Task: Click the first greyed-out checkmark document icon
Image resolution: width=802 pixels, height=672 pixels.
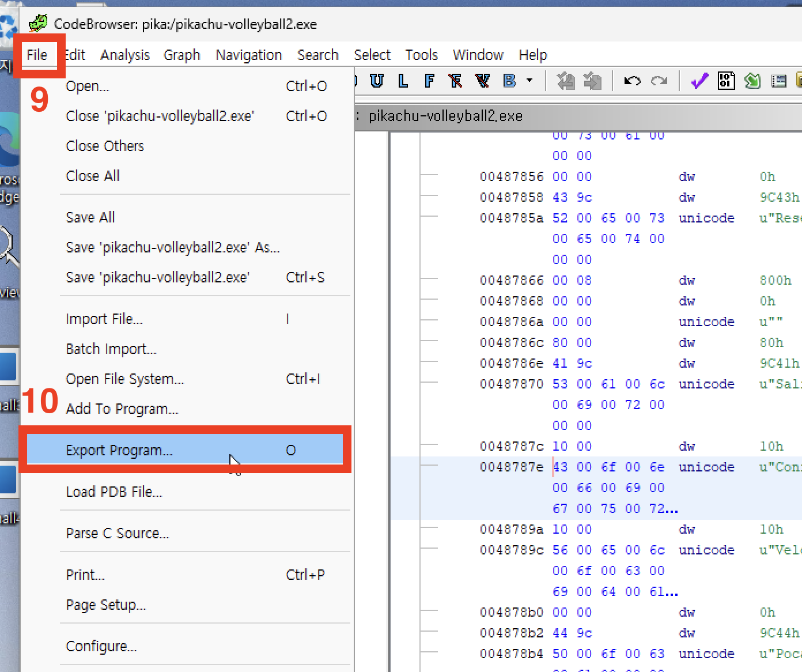Action: click(x=566, y=81)
